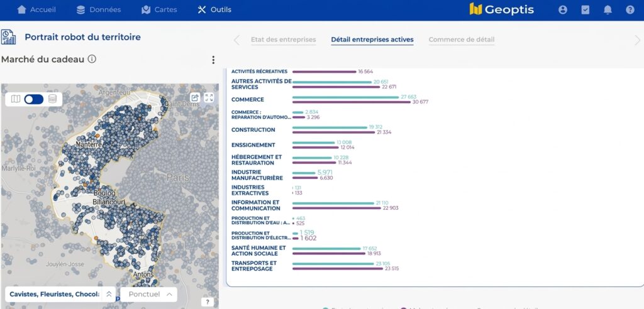644x309 pixels.
Task: Go to previous tab with left chevron
Action: [x=236, y=40]
